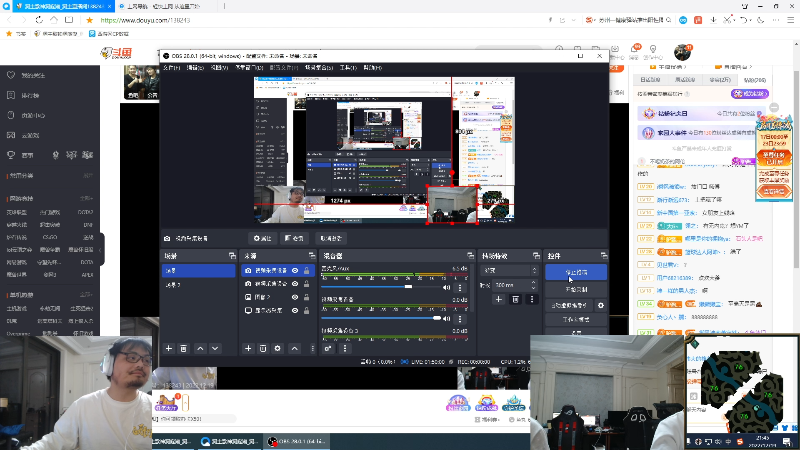Image resolution: width=800 pixels, height=450 pixels.
Task: Click Properties button on source toolbar
Action: (262, 238)
